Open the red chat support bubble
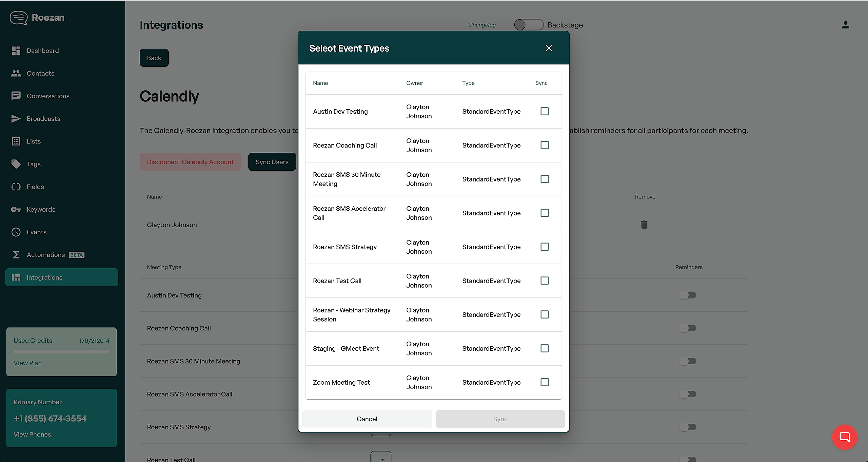Viewport: 868px width, 462px height. point(844,437)
